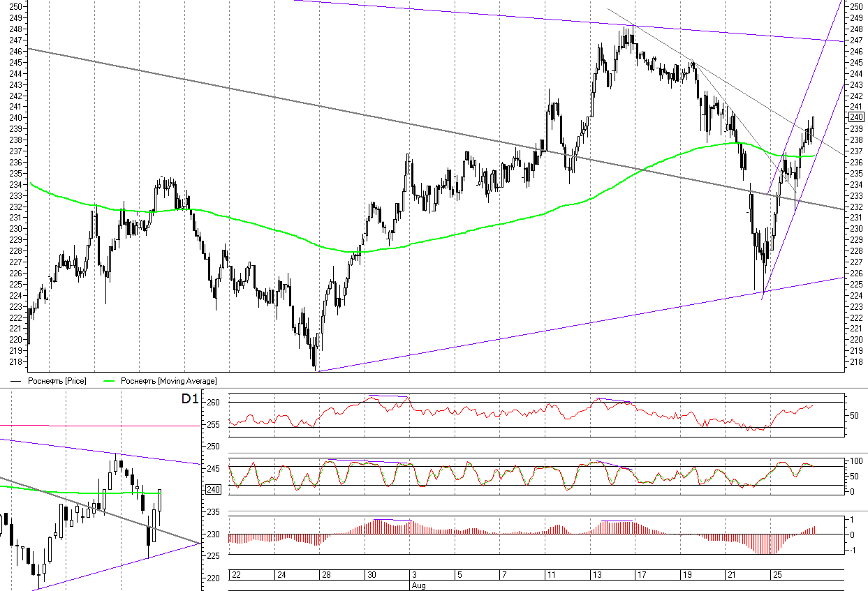This screenshot has height=591, width=868.
Task: Select date 25 on the time axis
Action: click(x=776, y=575)
